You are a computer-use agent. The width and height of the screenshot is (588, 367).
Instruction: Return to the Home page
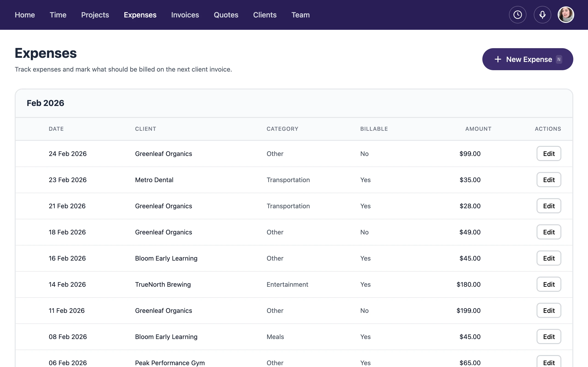click(25, 15)
